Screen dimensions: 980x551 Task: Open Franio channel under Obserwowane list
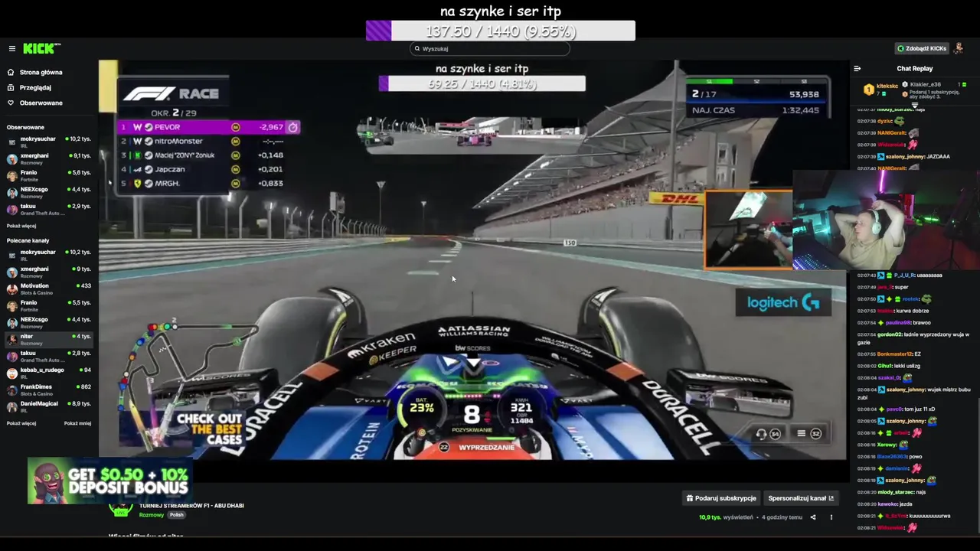[49, 175]
